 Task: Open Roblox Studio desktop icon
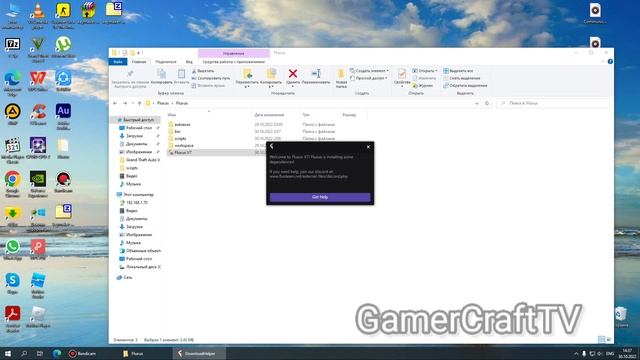coord(38,285)
